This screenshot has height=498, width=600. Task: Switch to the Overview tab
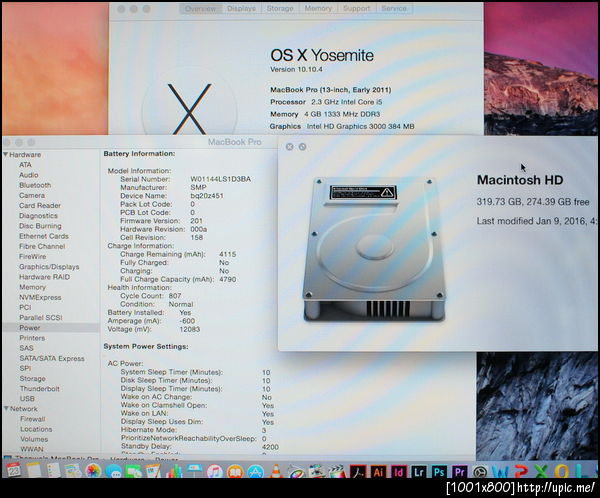coord(200,8)
